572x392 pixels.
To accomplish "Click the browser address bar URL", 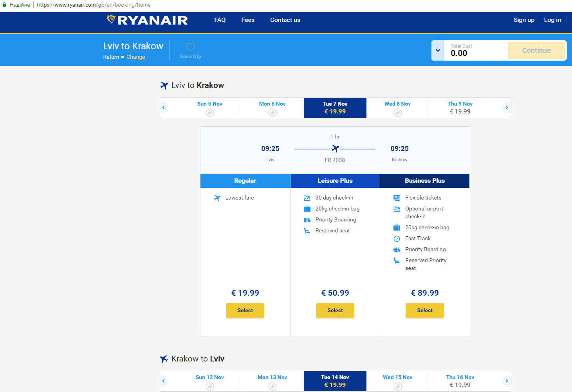I will coord(94,5).
